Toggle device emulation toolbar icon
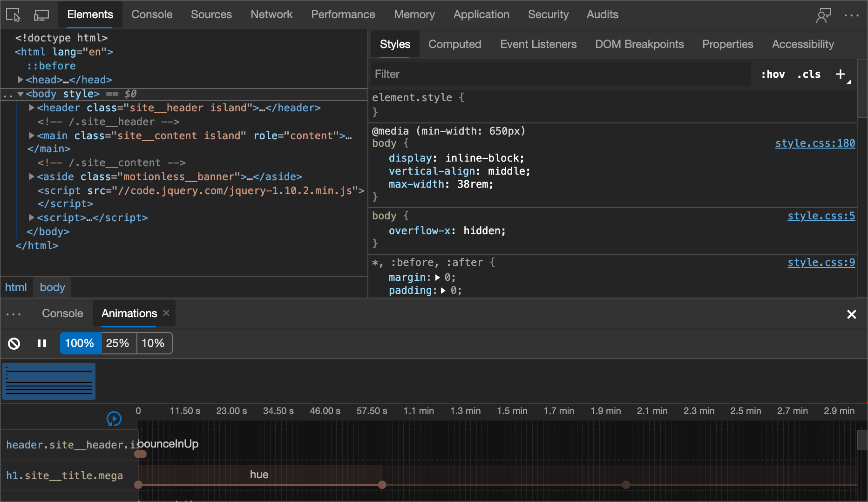 [x=41, y=15]
